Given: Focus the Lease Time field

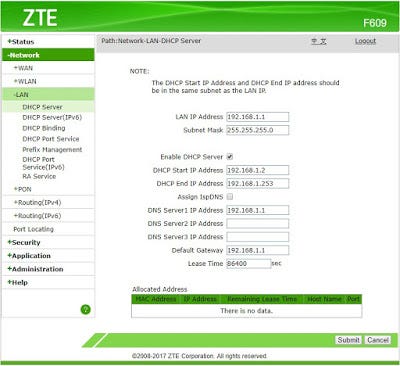Looking at the screenshot, I should tap(249, 263).
